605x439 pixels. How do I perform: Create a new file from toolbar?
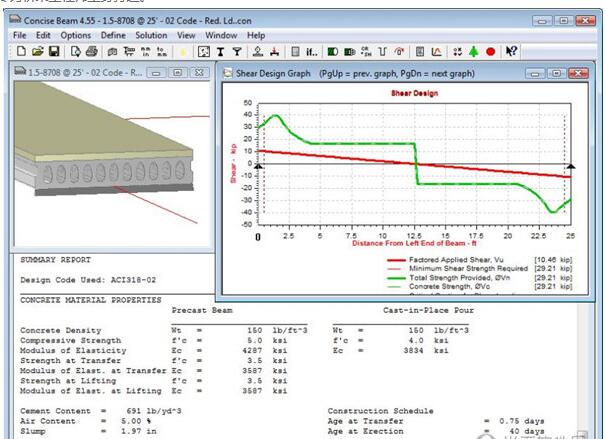[x=22, y=50]
